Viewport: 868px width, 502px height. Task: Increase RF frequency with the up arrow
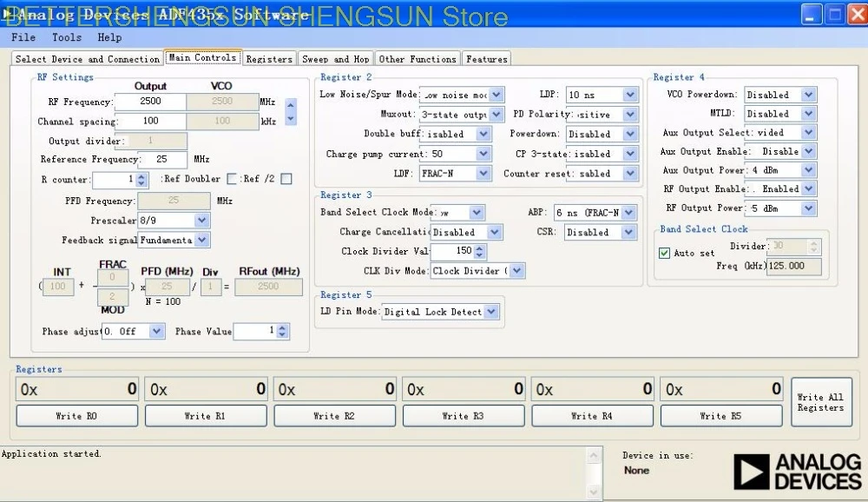click(291, 105)
